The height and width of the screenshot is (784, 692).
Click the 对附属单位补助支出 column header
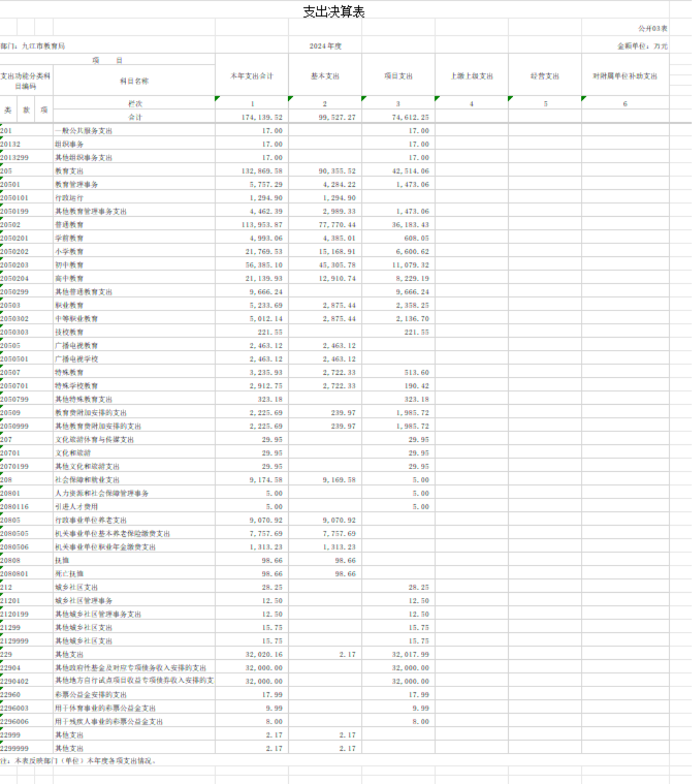(625, 76)
